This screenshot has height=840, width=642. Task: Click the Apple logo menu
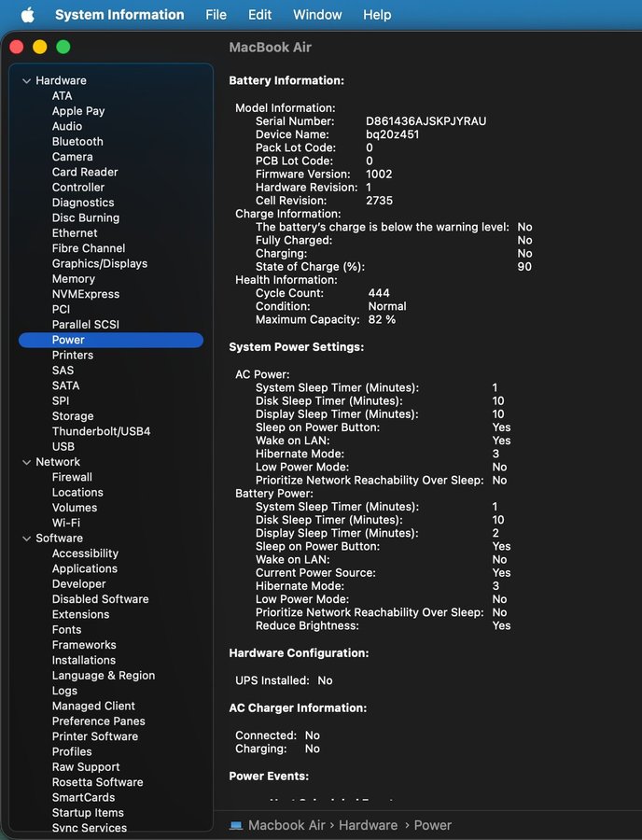[27, 15]
